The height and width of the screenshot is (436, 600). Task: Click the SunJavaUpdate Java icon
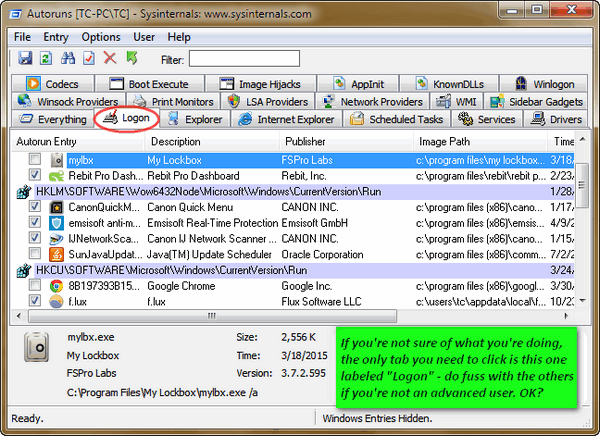coord(57,255)
